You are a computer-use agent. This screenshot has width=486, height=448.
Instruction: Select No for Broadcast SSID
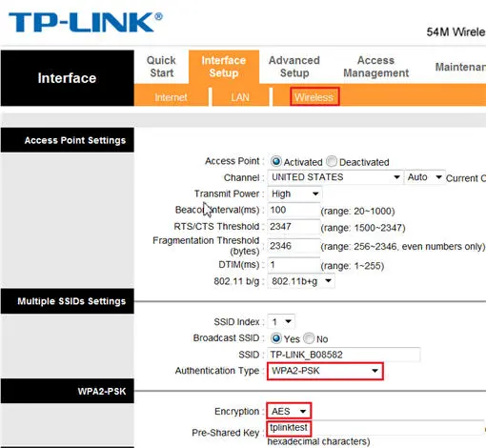tap(309, 338)
